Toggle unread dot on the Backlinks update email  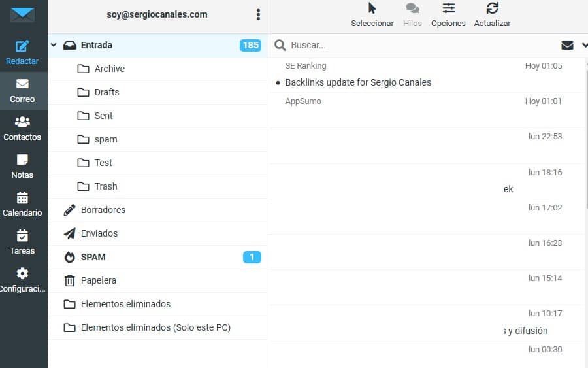[278, 83]
